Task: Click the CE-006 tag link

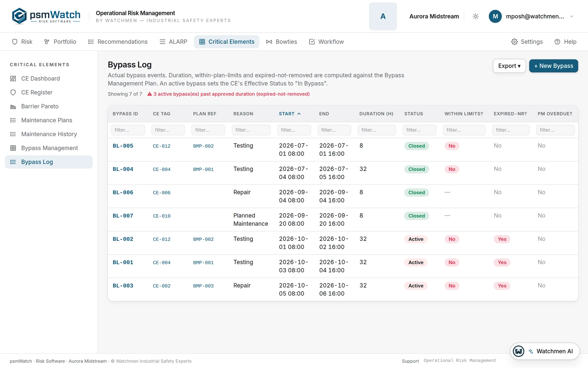Action: click(x=162, y=193)
